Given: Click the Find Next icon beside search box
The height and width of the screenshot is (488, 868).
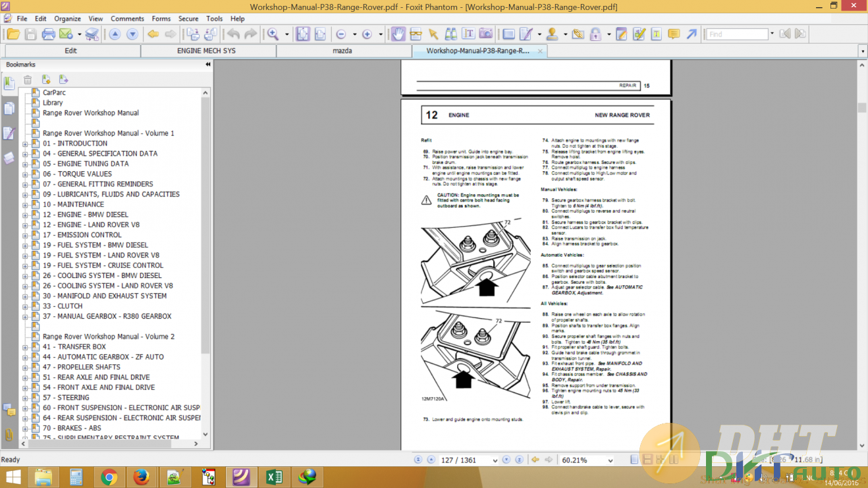Looking at the screenshot, I should 801,34.
